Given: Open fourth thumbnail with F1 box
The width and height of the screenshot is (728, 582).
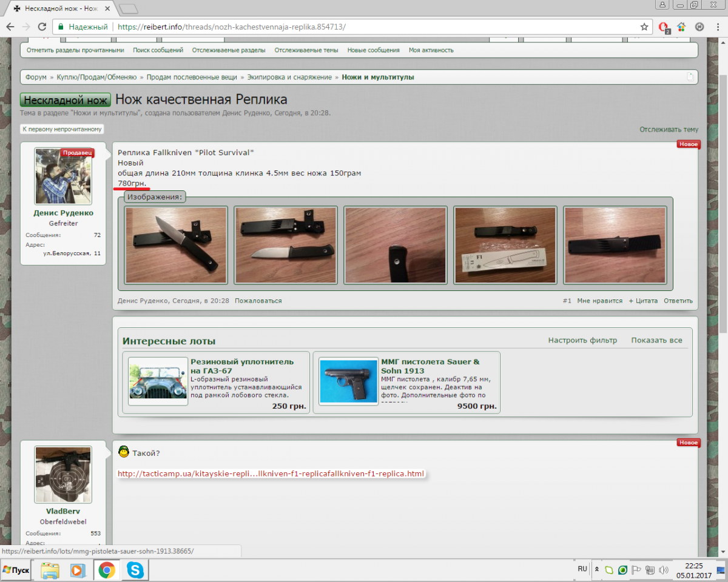Looking at the screenshot, I should click(505, 245).
